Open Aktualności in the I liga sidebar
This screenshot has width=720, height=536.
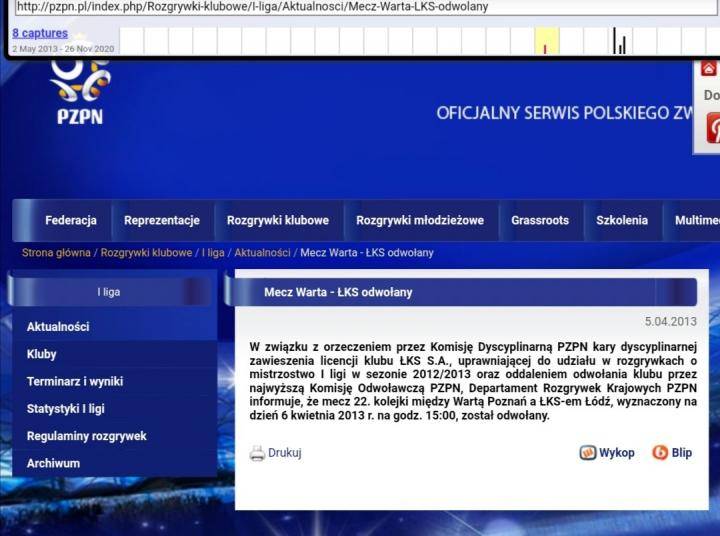[58, 327]
